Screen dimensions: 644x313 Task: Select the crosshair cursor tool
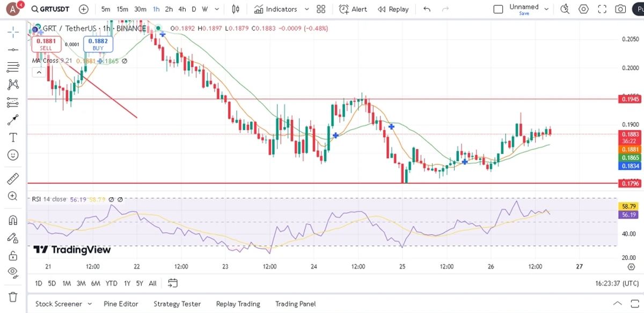tap(13, 32)
